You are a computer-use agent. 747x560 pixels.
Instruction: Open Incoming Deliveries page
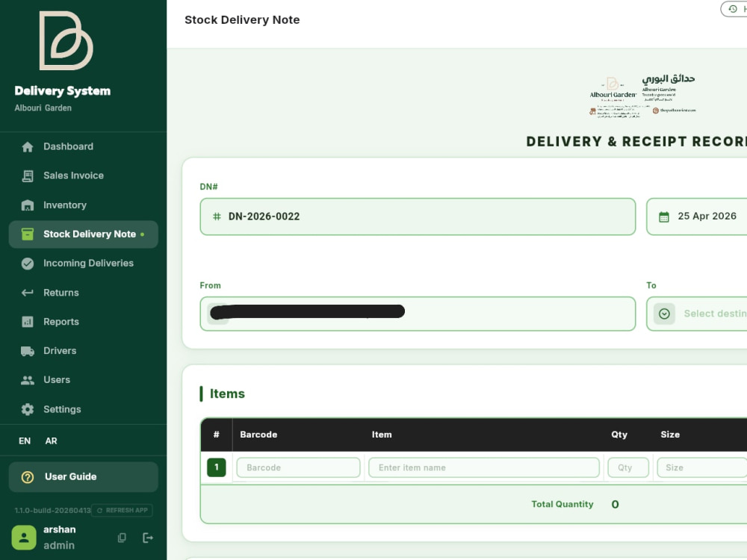coord(84,264)
